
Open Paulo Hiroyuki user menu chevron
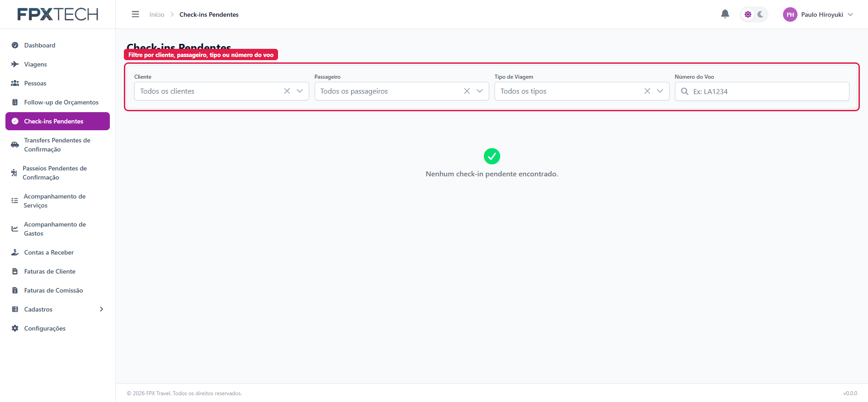(850, 14)
